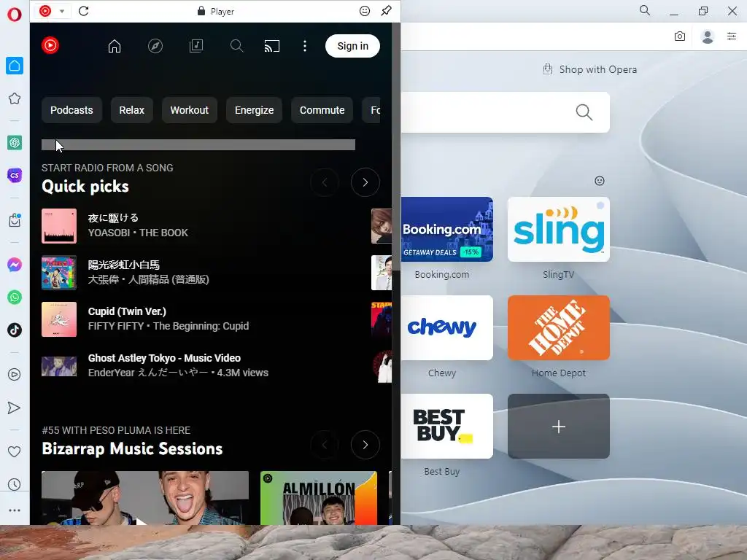
Task: Open the Flow send-arrow sidebar icon
Action: pos(15,408)
